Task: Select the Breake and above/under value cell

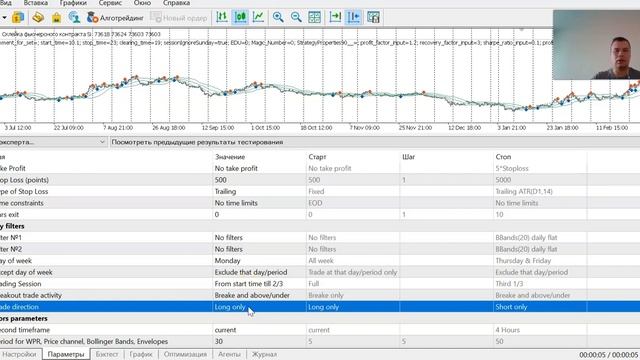Action: click(x=259, y=295)
